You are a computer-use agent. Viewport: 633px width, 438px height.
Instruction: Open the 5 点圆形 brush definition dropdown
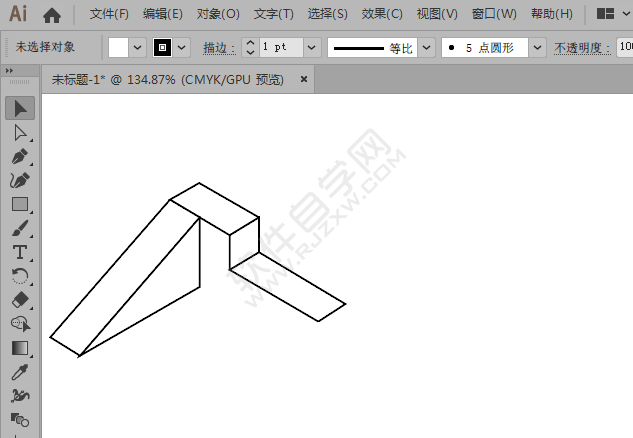pyautogui.click(x=537, y=48)
